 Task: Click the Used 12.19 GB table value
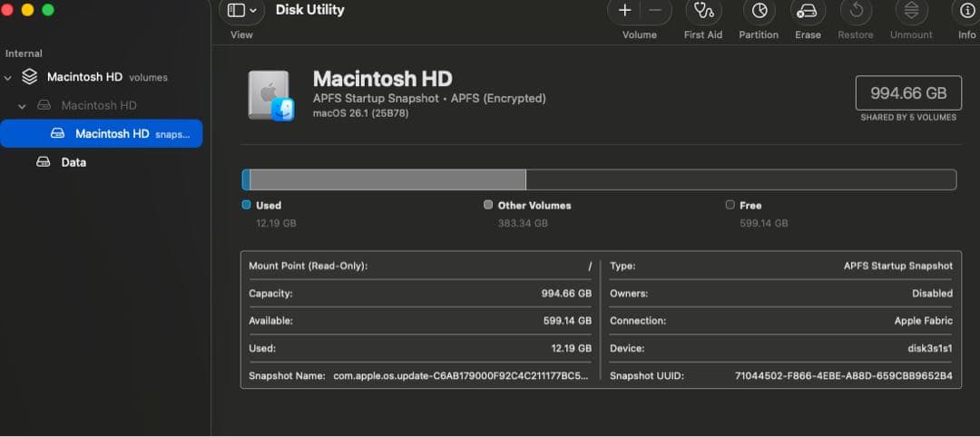(x=572, y=348)
